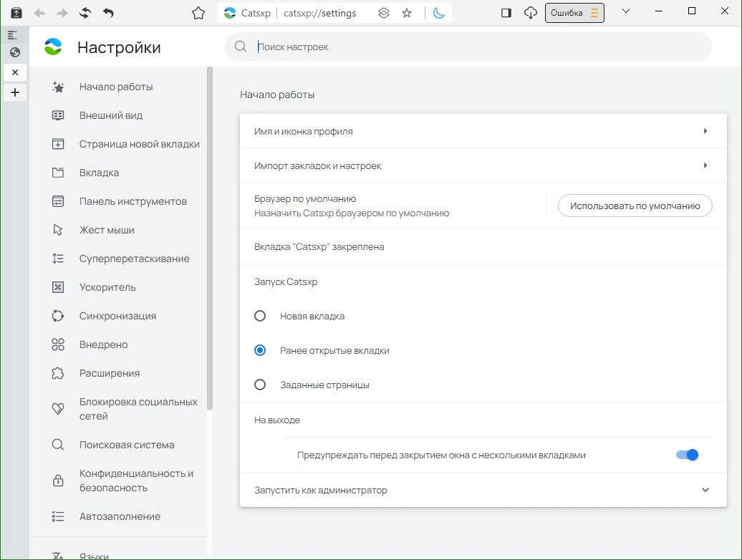Click the cloud download icon
The width and height of the screenshot is (742, 560).
531,13
